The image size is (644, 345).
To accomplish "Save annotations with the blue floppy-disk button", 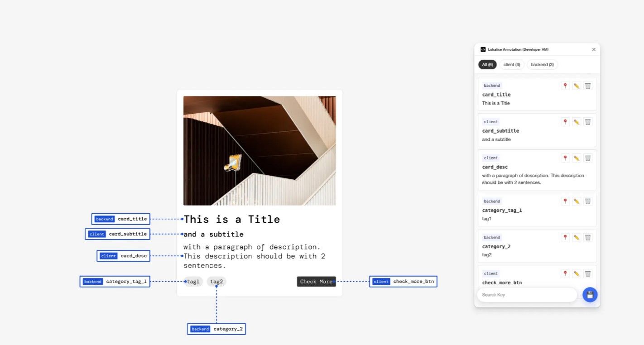I will (x=590, y=295).
